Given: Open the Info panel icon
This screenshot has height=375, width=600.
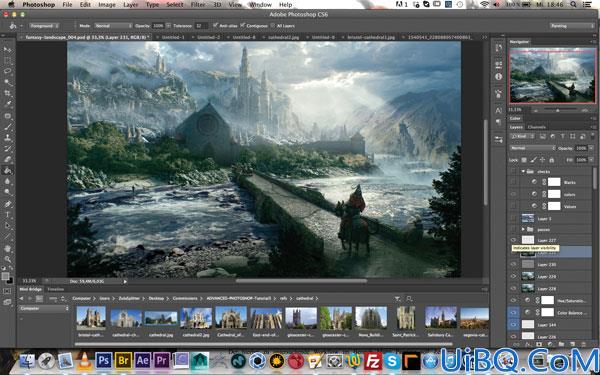Looking at the screenshot, I should (498, 77).
